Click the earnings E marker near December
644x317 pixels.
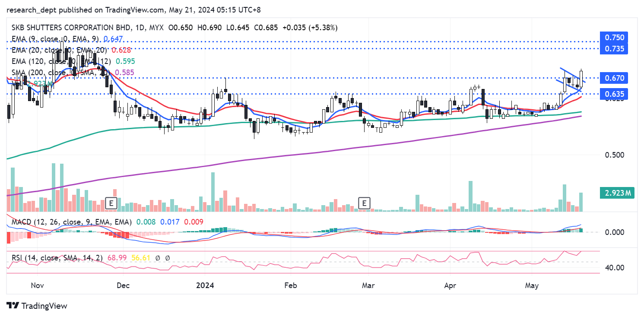click(x=111, y=203)
